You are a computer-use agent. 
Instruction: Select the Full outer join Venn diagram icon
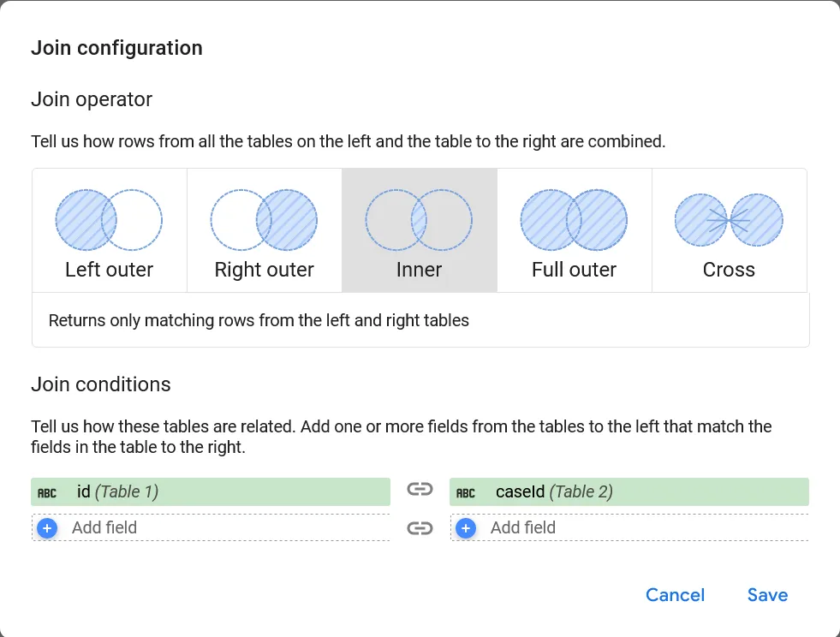pos(574,220)
